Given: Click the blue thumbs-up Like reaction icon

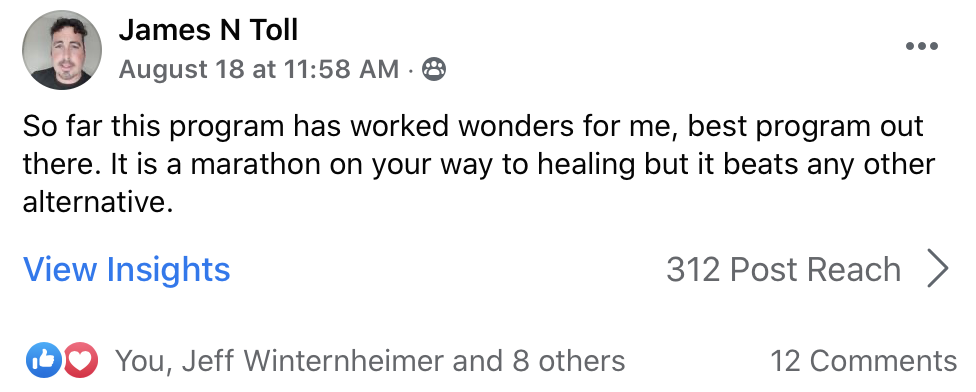Looking at the screenshot, I should pyautogui.click(x=44, y=360).
